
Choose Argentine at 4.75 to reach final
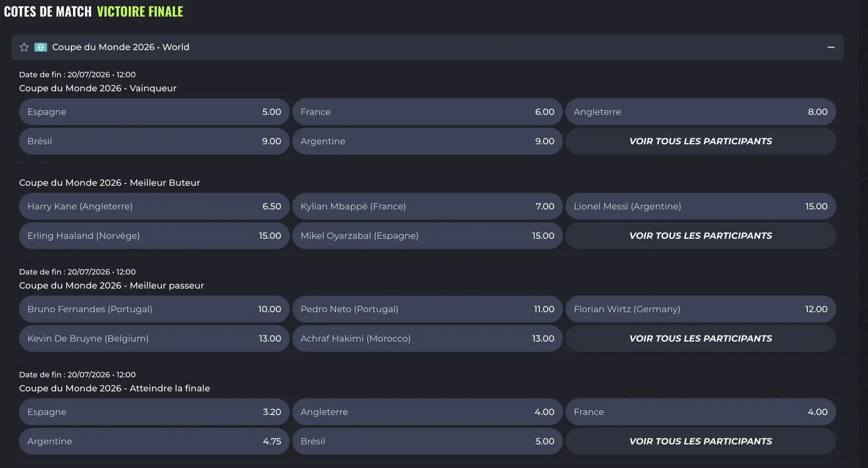(154, 441)
